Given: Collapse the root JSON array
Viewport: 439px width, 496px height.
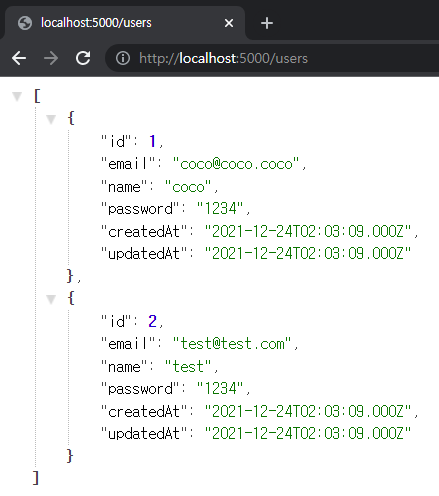Looking at the screenshot, I should pos(17,96).
